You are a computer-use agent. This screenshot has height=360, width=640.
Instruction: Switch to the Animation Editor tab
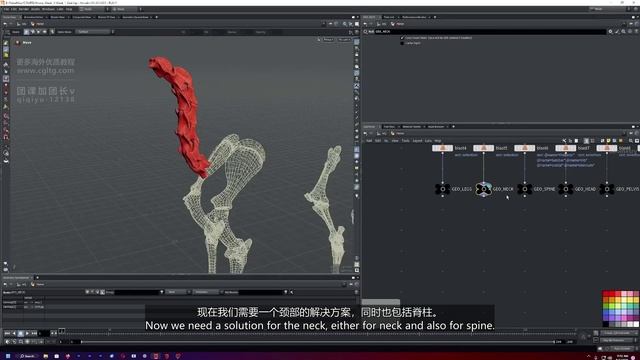[33, 17]
